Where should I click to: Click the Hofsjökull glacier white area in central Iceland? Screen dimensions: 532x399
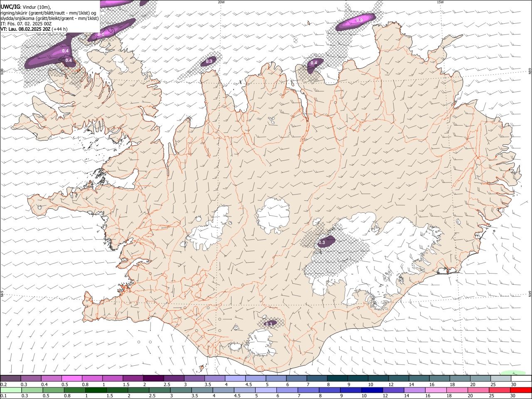pos(273,215)
